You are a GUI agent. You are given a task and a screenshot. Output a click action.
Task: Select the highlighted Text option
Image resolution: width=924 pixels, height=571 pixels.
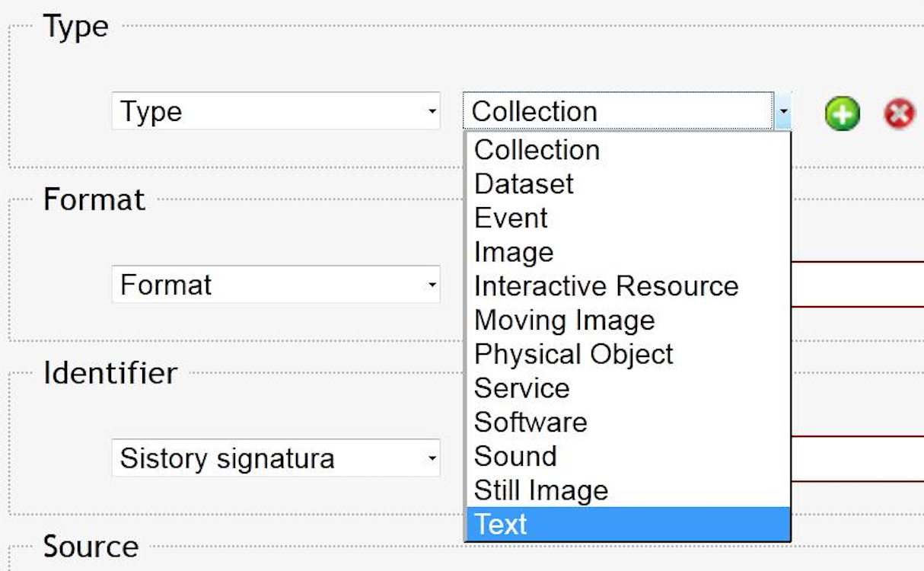501,524
